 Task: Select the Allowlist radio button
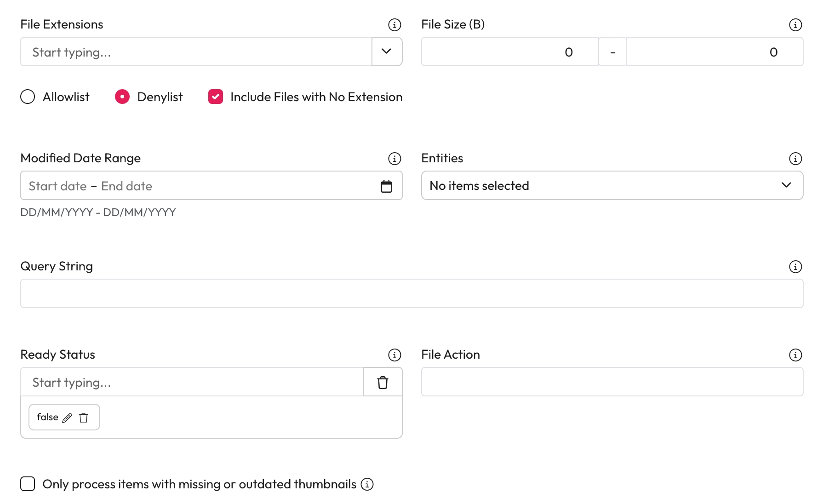pyautogui.click(x=28, y=97)
